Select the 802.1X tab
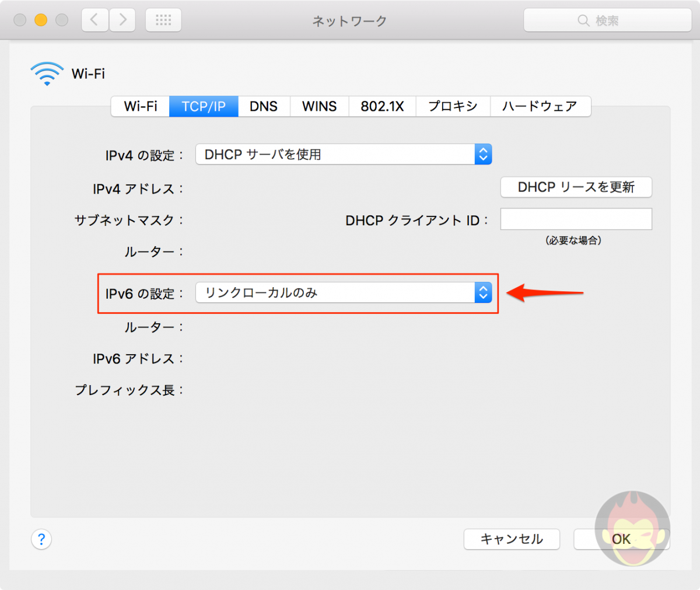 382,106
